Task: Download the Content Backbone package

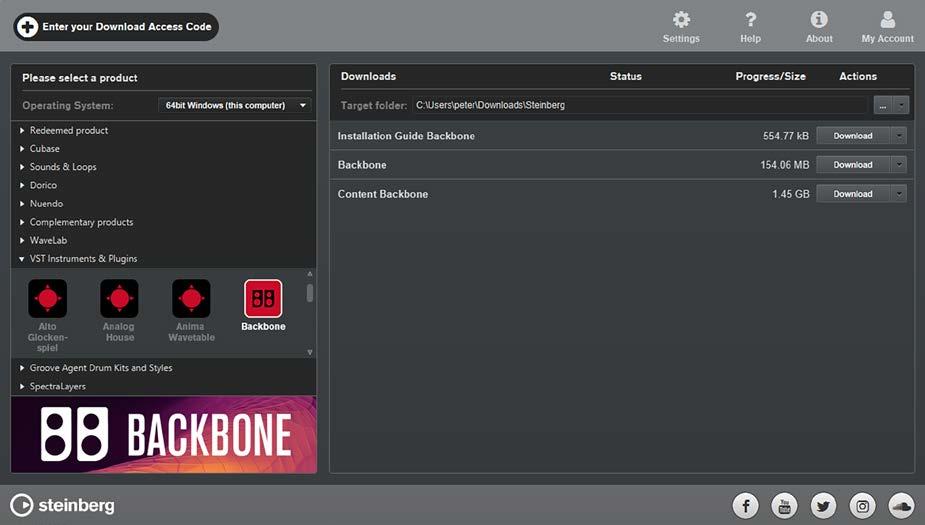Action: (852, 193)
